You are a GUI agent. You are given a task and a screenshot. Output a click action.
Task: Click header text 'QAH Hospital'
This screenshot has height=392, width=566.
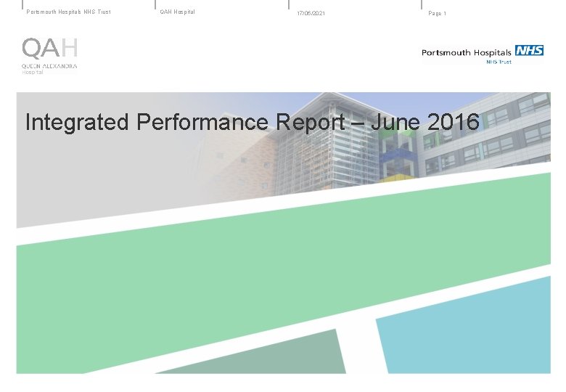pyautogui.click(x=177, y=12)
